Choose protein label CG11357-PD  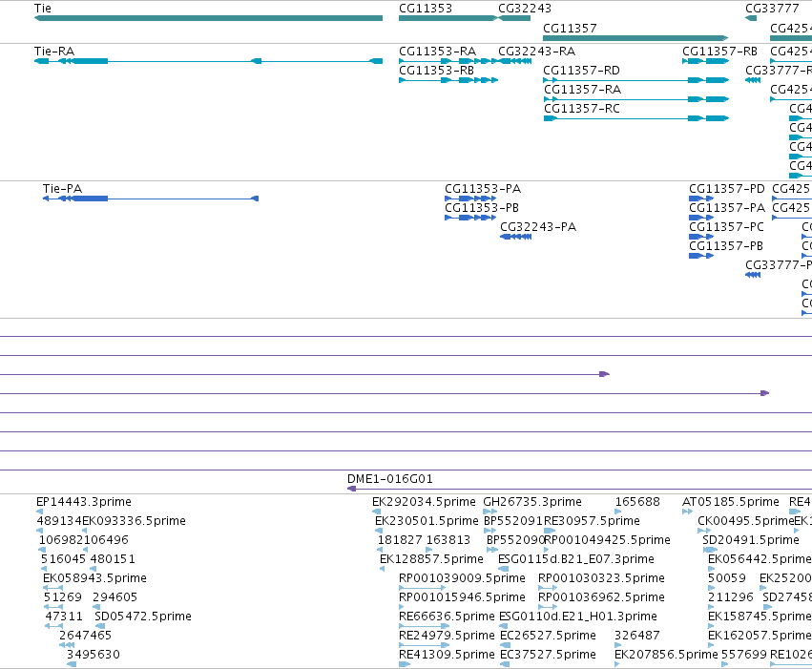coord(727,188)
